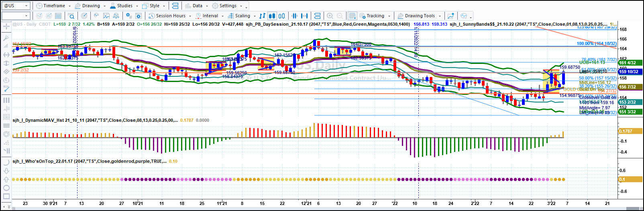Open the Style dropdown menu
The width and height of the screenshot is (644, 211).
(x=154, y=6)
